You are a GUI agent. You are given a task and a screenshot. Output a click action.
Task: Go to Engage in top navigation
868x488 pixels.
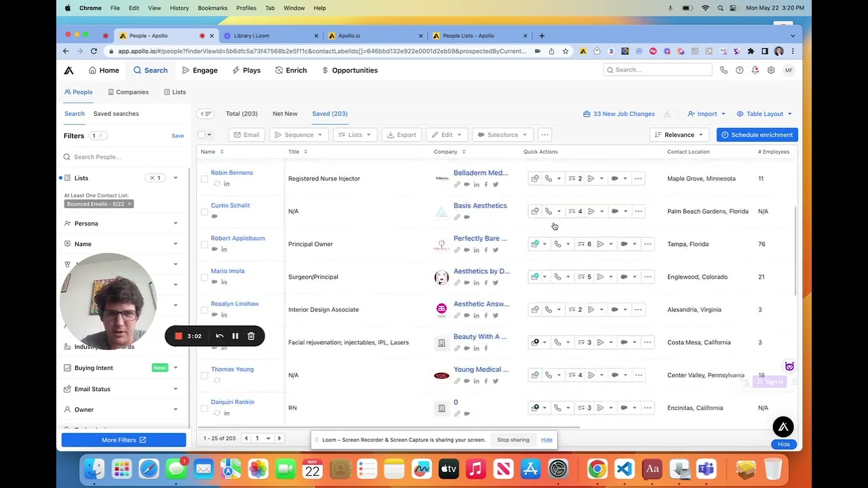tap(199, 70)
